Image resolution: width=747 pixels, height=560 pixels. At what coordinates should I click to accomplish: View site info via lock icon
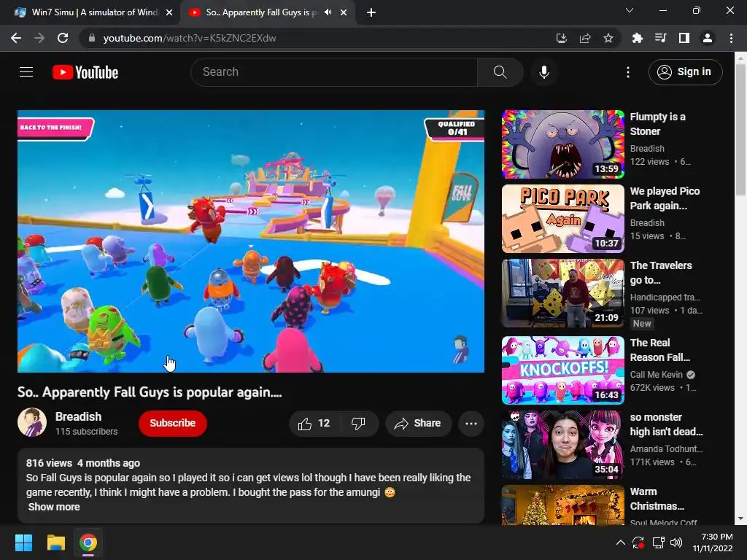point(92,38)
